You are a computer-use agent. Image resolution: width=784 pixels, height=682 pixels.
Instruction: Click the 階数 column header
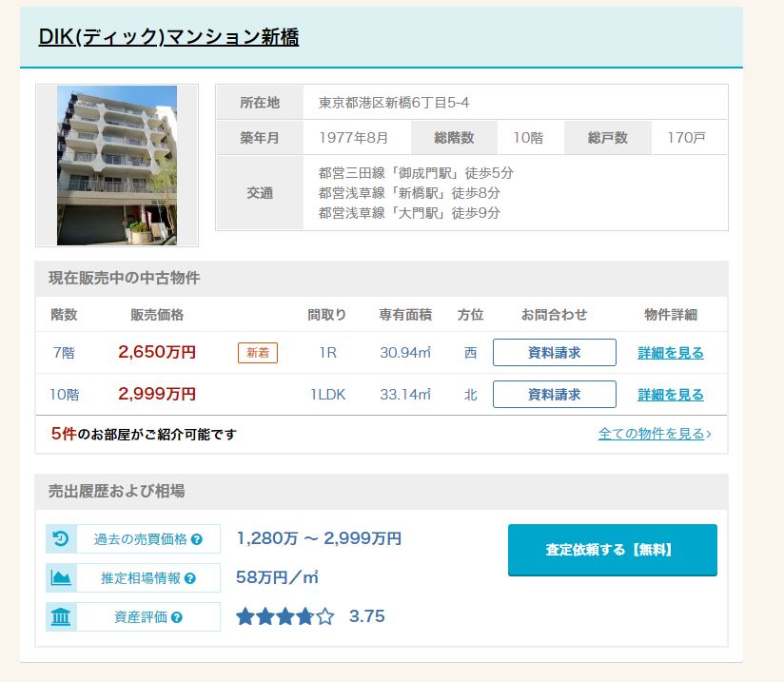tap(64, 315)
